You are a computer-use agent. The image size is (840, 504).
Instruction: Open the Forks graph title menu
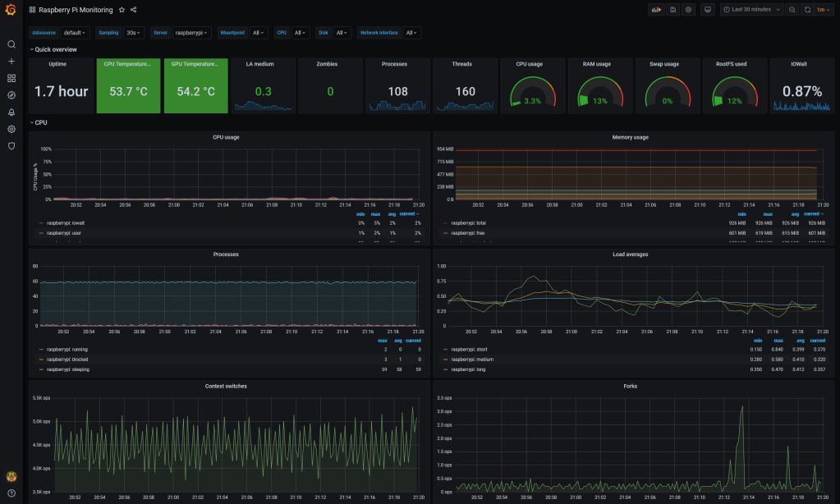tap(631, 386)
